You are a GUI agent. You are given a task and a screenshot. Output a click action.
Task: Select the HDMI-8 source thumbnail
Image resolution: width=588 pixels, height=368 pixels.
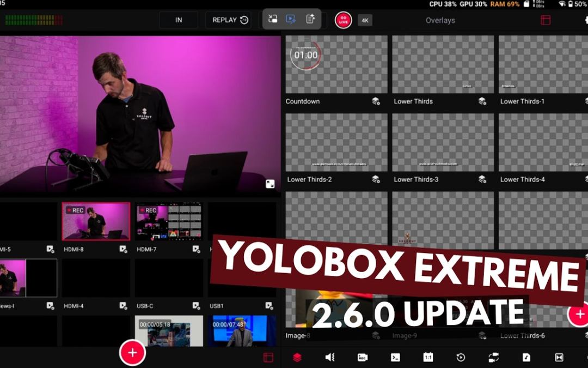pyautogui.click(x=96, y=221)
